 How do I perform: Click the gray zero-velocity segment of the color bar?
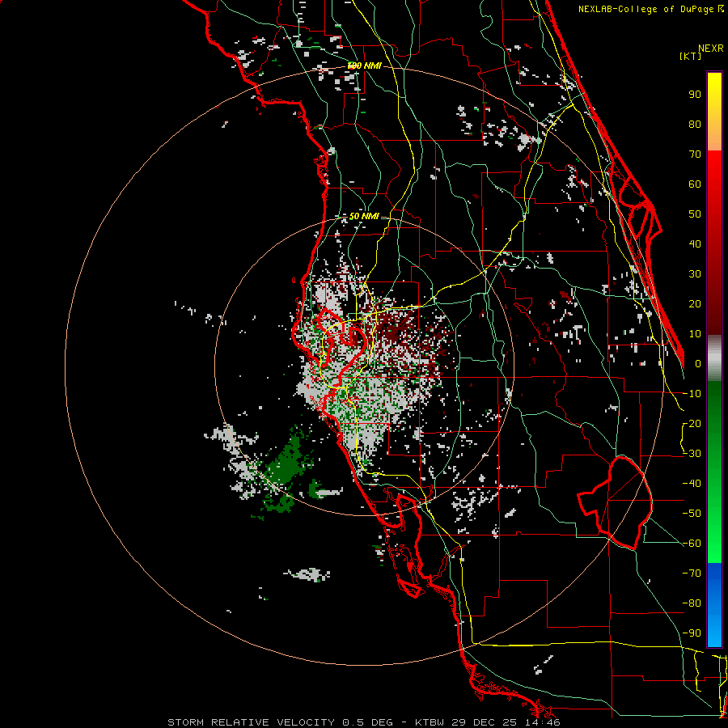714,360
